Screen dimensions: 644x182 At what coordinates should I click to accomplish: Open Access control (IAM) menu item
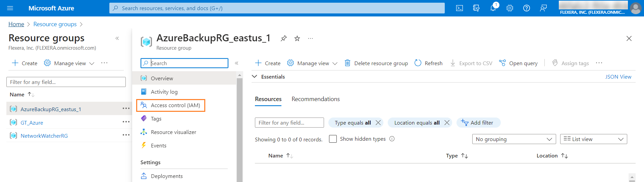pyautogui.click(x=175, y=105)
